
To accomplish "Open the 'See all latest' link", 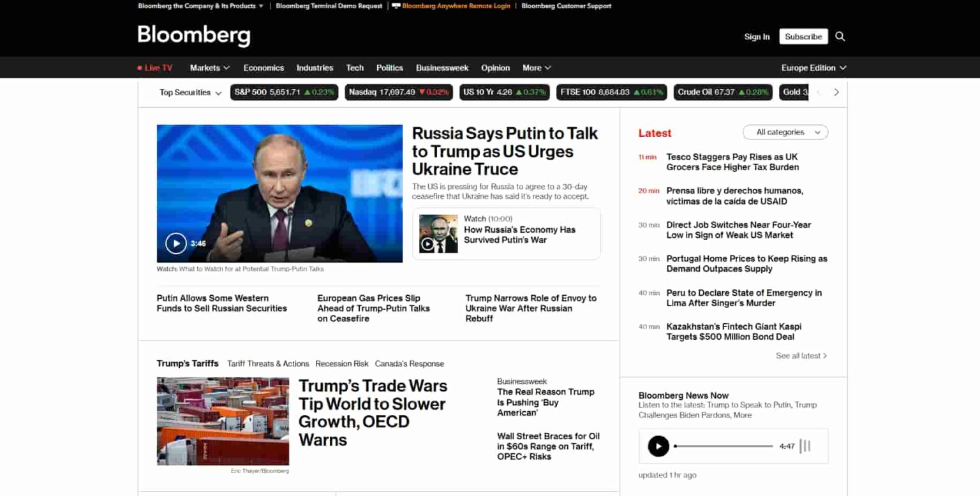I will tap(800, 356).
